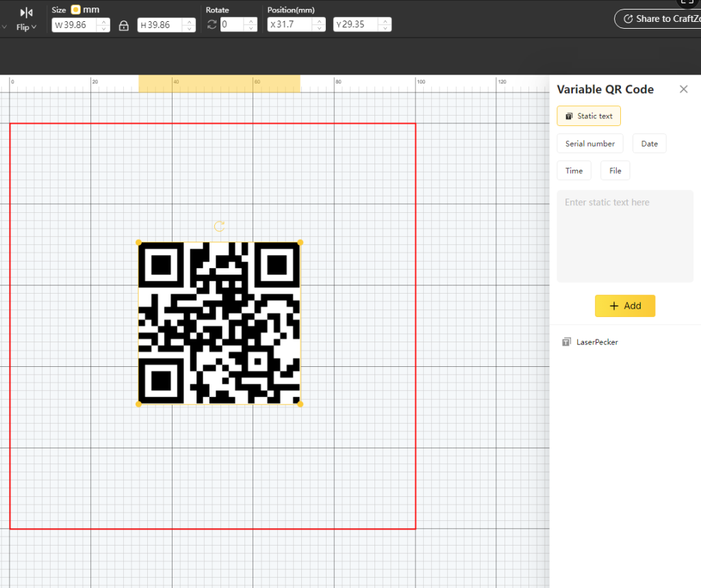
Task: Click the rotate icon beside rotation field
Action: point(212,25)
